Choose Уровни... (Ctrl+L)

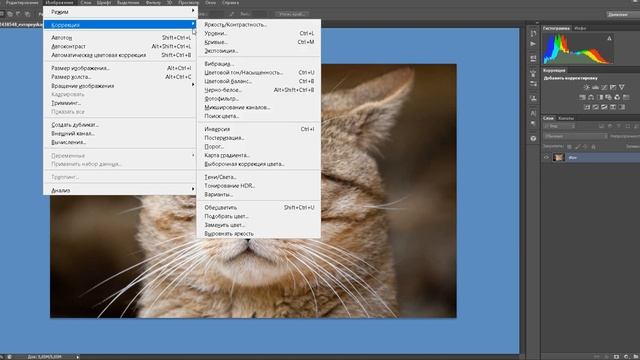(x=259, y=33)
